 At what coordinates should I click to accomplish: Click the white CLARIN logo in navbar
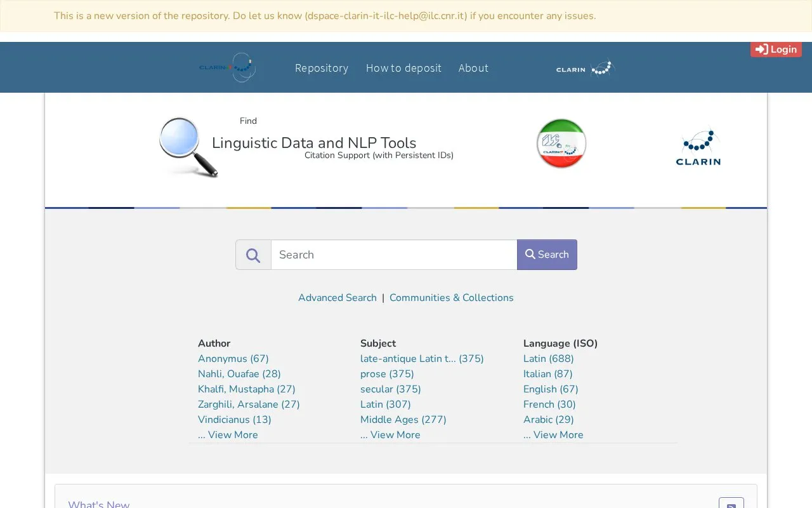point(586,69)
